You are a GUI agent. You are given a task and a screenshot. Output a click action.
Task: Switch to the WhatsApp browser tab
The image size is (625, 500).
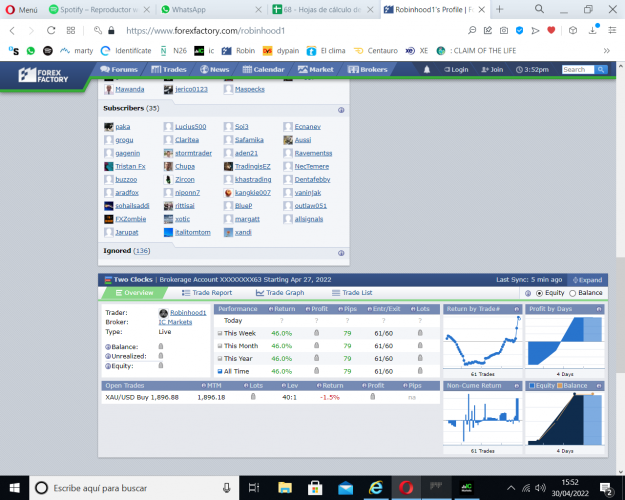tap(212, 10)
